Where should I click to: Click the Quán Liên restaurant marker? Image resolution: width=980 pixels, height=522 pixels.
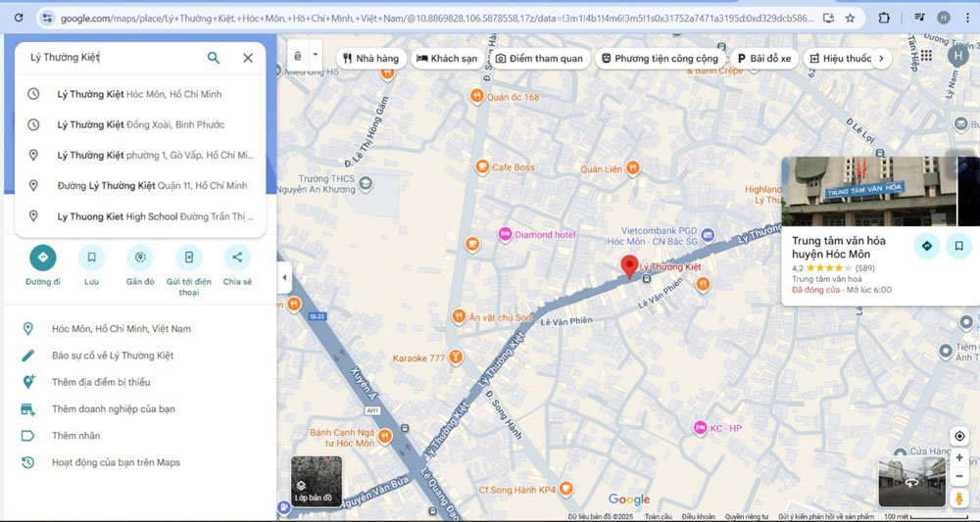click(633, 167)
